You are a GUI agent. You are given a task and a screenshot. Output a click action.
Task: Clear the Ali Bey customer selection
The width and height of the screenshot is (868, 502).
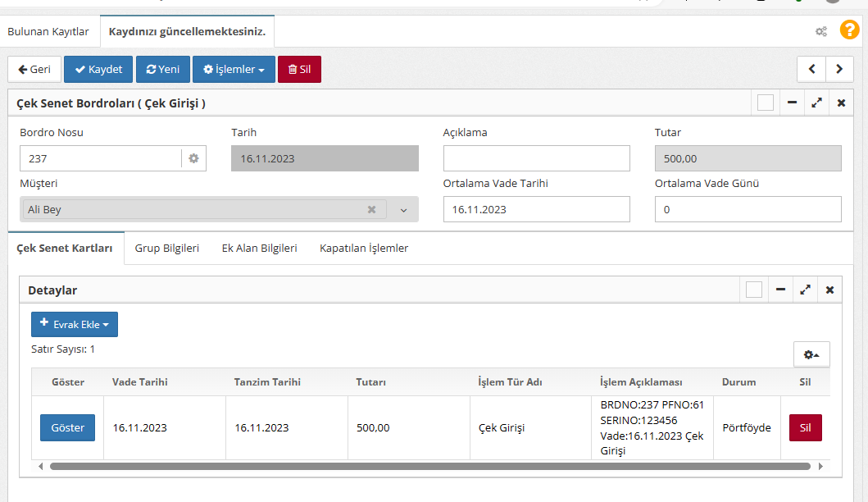pyautogui.click(x=371, y=209)
